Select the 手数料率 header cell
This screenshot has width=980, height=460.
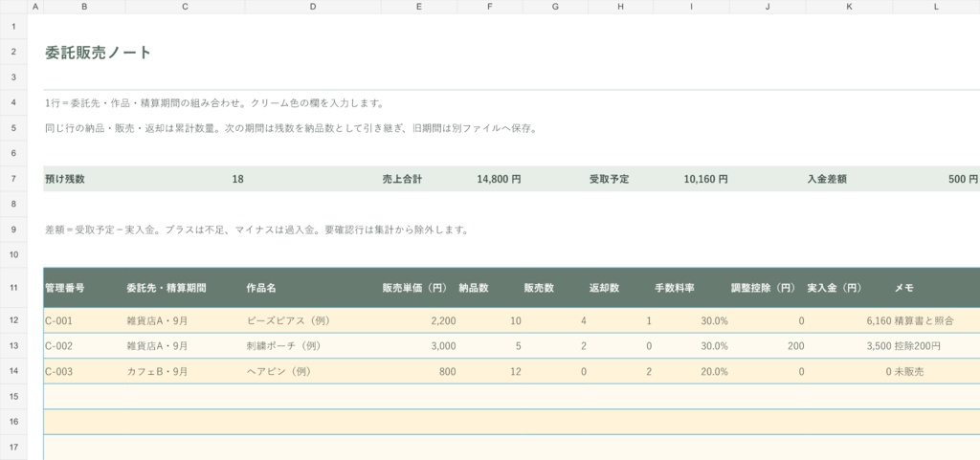[x=691, y=288]
